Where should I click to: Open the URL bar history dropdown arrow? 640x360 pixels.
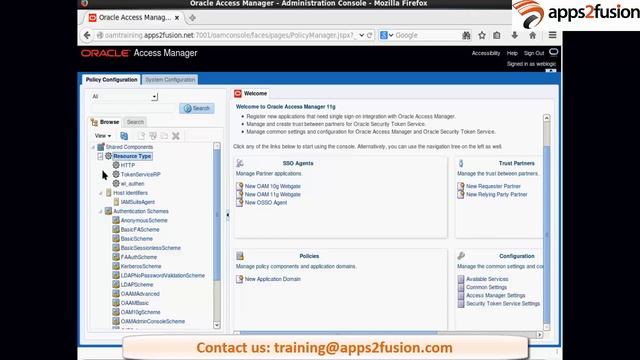tap(362, 35)
